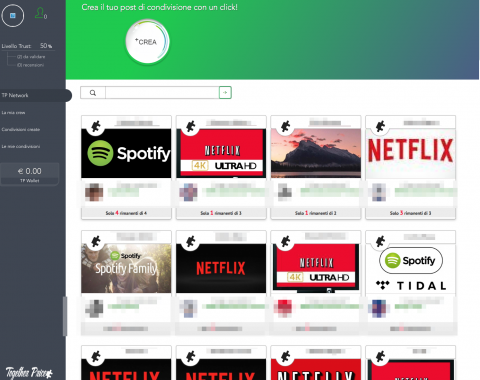Open Le mie condivisioni menu item
This screenshot has height=380, width=480.
[21, 146]
